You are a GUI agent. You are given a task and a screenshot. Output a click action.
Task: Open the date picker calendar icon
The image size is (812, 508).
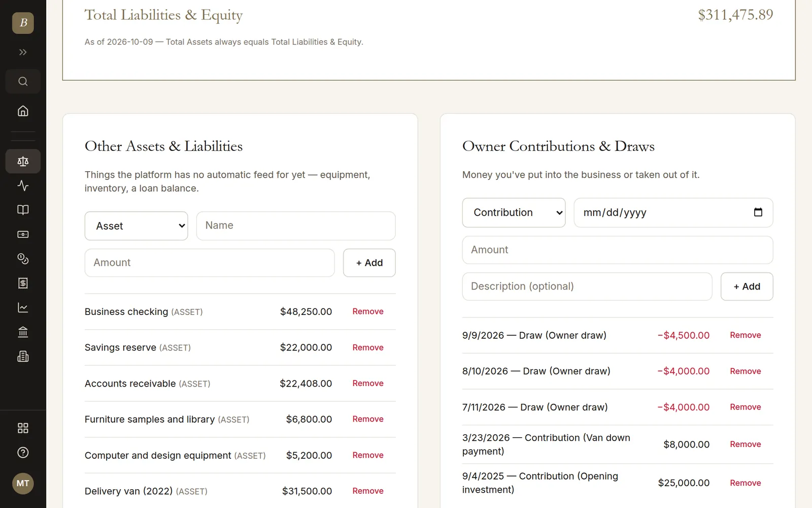(758, 212)
